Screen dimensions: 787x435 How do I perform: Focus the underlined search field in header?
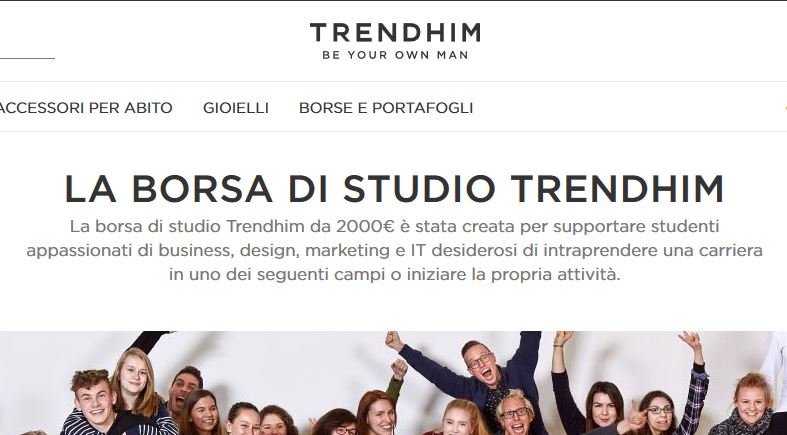27,50
